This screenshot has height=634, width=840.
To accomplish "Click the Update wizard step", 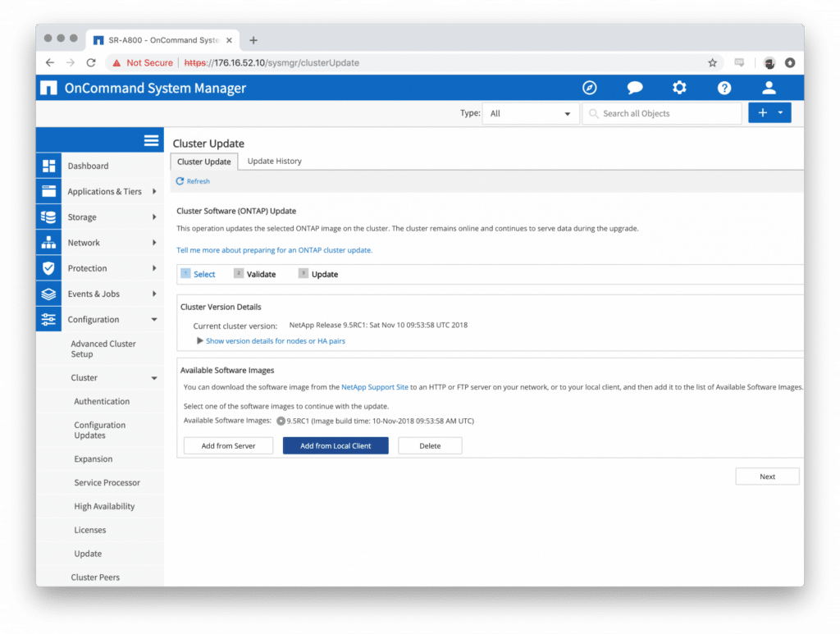I will coord(318,274).
